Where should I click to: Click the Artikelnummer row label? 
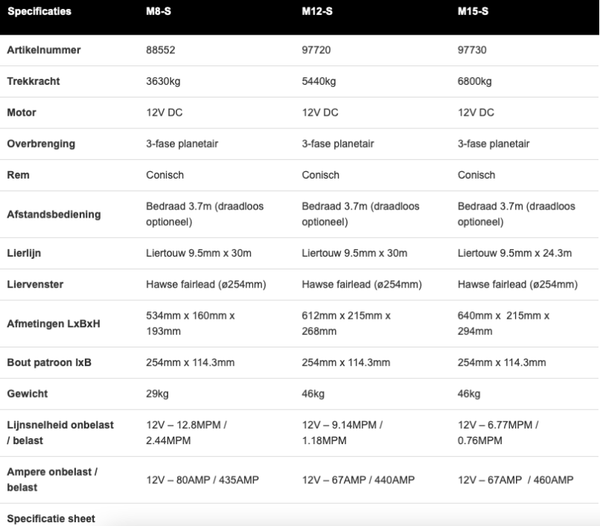coord(42,48)
